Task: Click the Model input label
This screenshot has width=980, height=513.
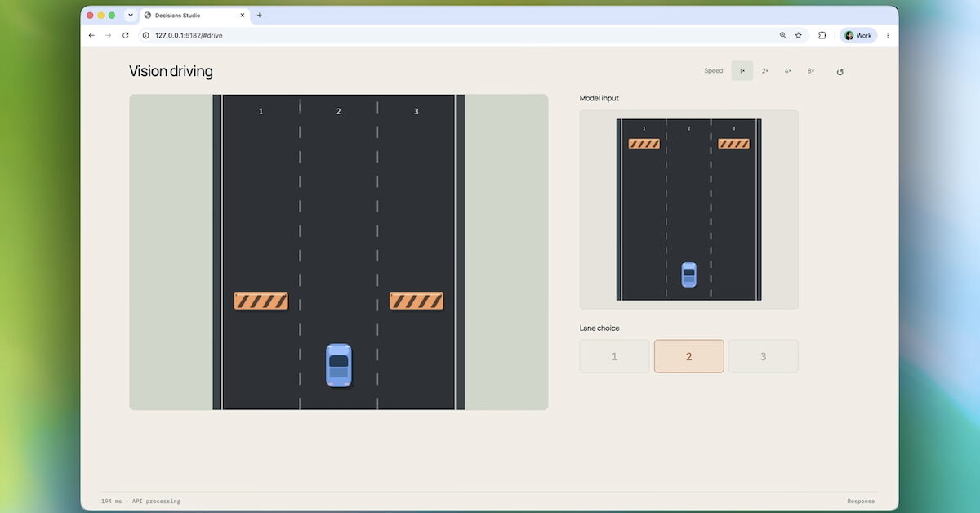Action: pyautogui.click(x=599, y=98)
